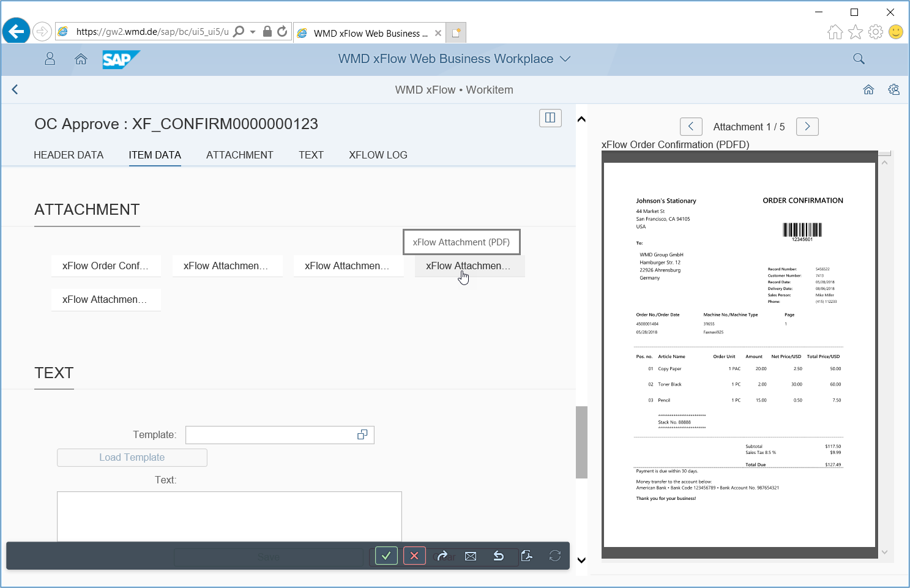This screenshot has width=910, height=588.
Task: Open user settings with the gear-person icon
Action: click(x=893, y=89)
